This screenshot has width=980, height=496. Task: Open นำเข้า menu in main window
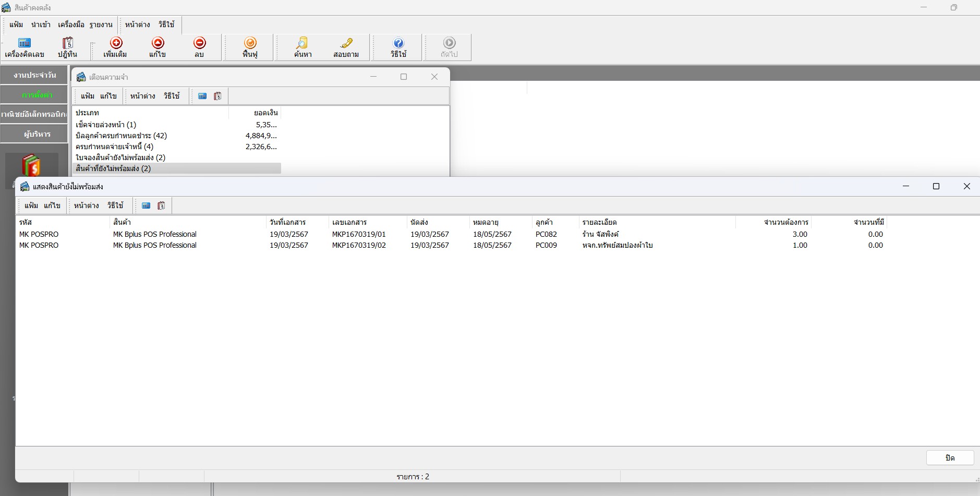point(41,25)
